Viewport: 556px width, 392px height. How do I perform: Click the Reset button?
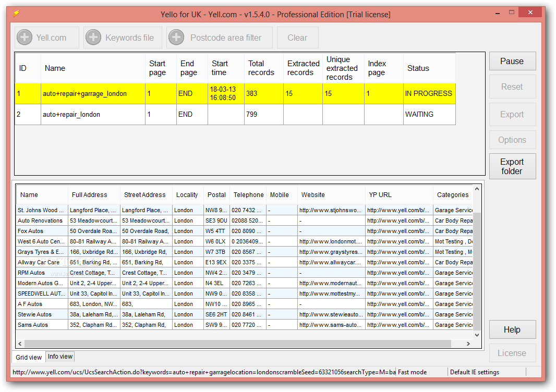[x=512, y=87]
